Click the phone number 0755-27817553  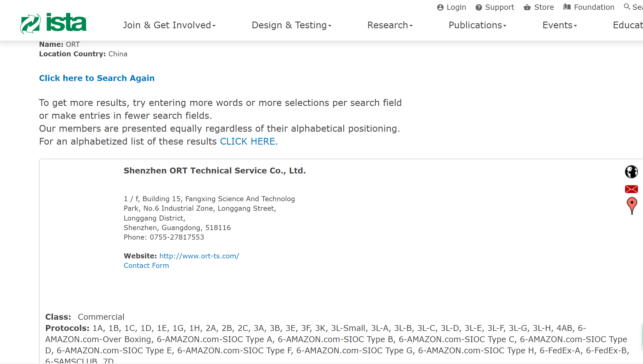tap(177, 237)
